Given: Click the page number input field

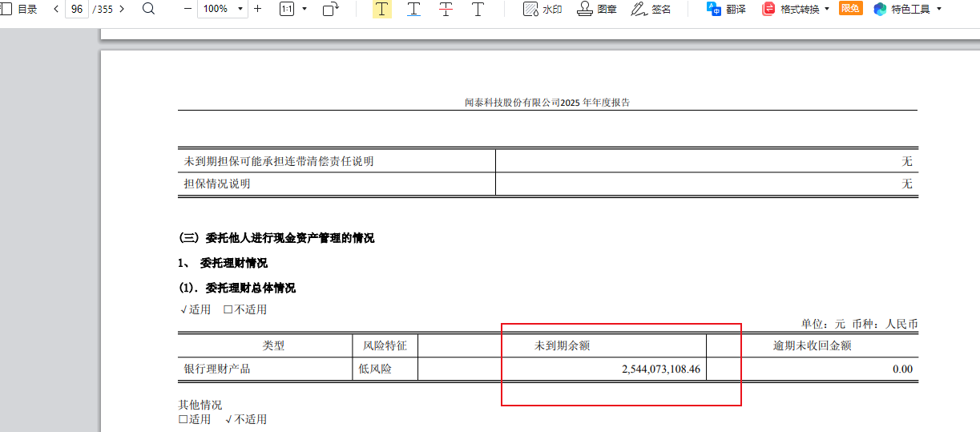Looking at the screenshot, I should (x=77, y=10).
